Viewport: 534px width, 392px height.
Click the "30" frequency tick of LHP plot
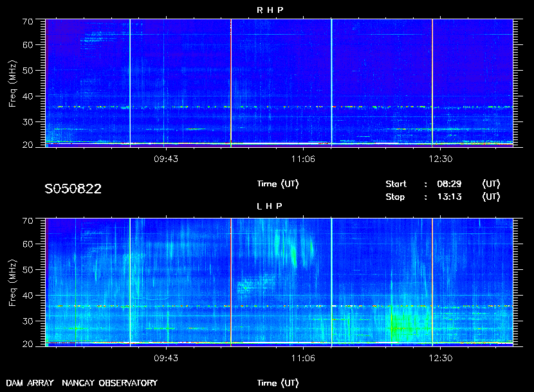tap(28, 321)
